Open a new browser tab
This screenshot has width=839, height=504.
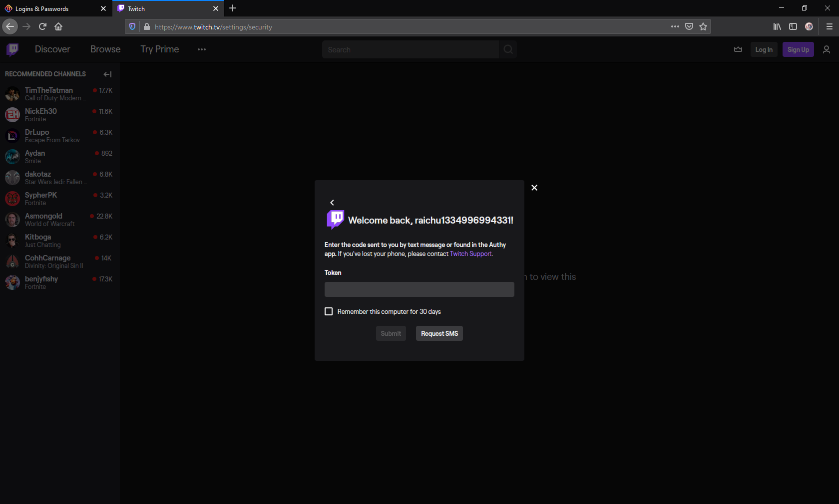[x=233, y=8]
